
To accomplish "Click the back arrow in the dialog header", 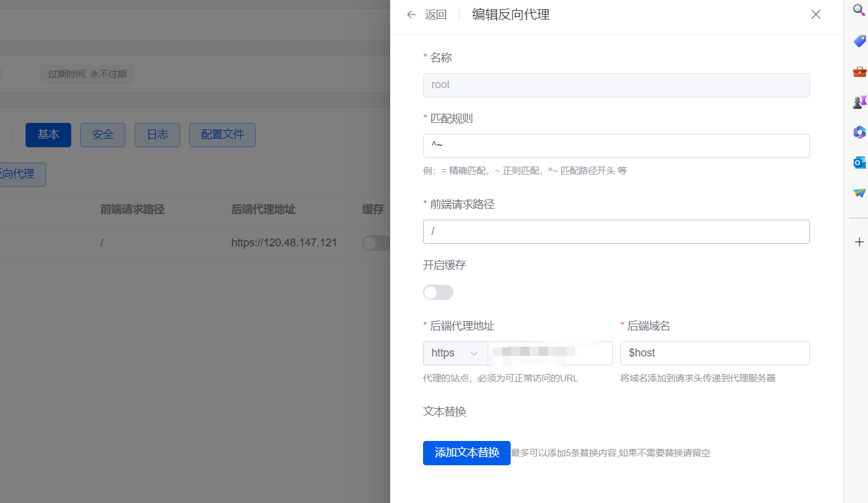I will (411, 14).
